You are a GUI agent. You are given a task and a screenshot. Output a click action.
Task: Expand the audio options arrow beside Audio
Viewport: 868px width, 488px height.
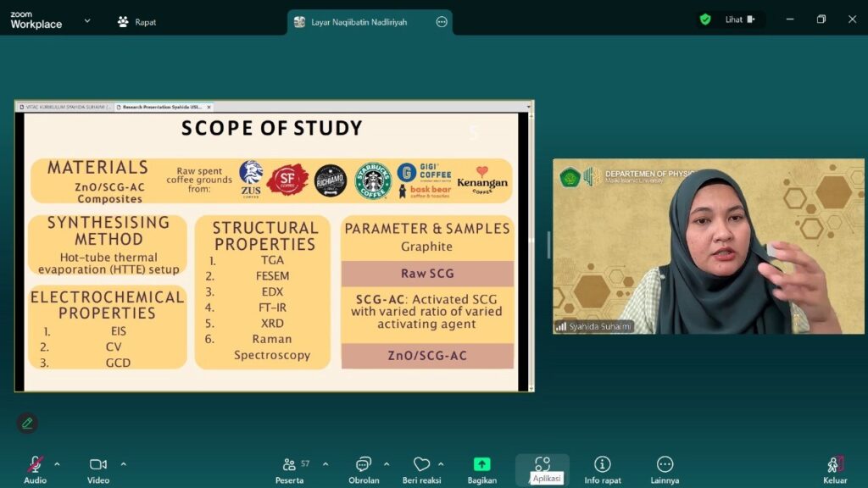[58, 464]
